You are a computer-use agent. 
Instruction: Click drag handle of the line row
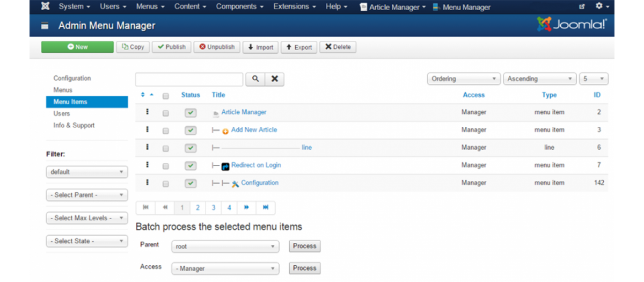147,147
